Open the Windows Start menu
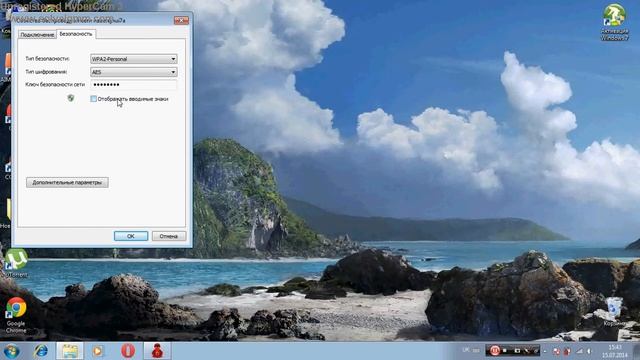This screenshot has width=640, height=360. click(11, 351)
